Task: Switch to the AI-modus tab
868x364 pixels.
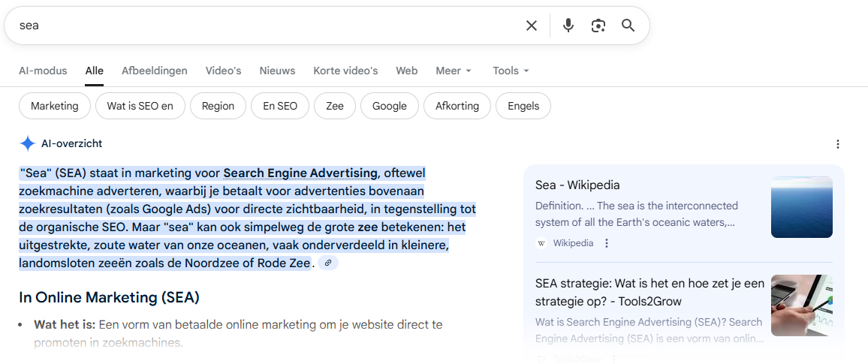Action: click(x=43, y=71)
